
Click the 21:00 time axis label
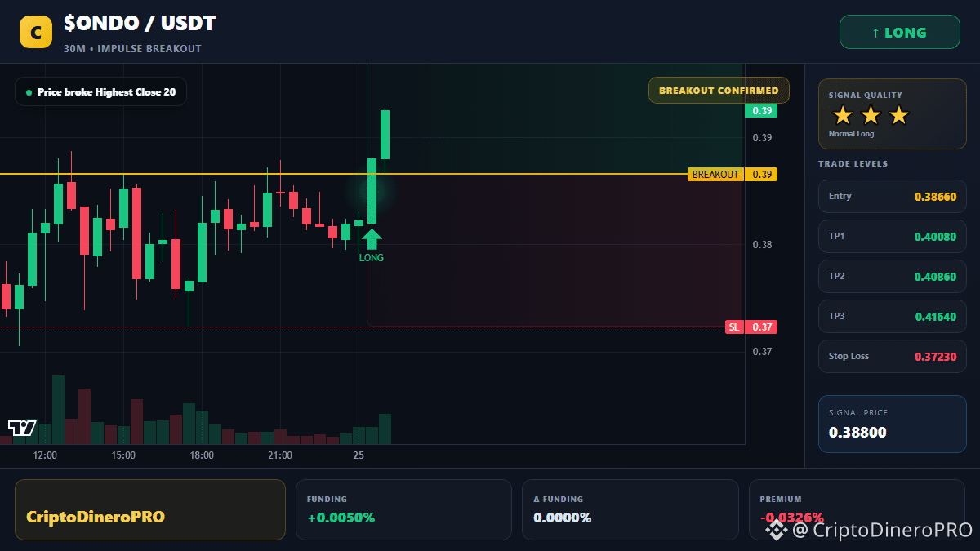tap(280, 455)
